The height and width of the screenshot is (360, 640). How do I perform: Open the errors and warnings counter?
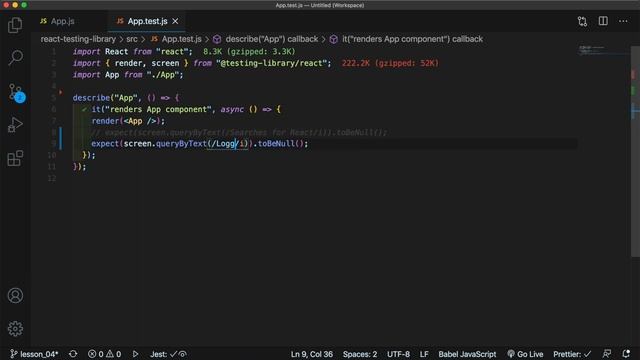[x=104, y=354]
